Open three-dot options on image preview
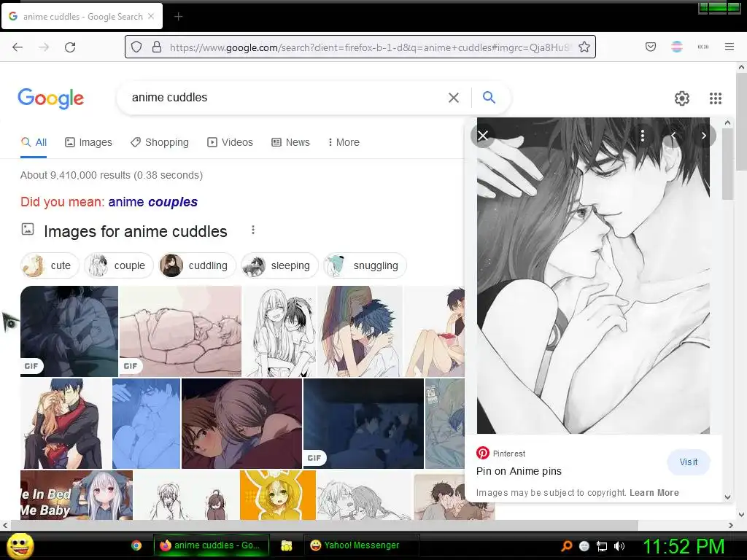Screen dimensions: 747x560 pyautogui.click(x=642, y=136)
